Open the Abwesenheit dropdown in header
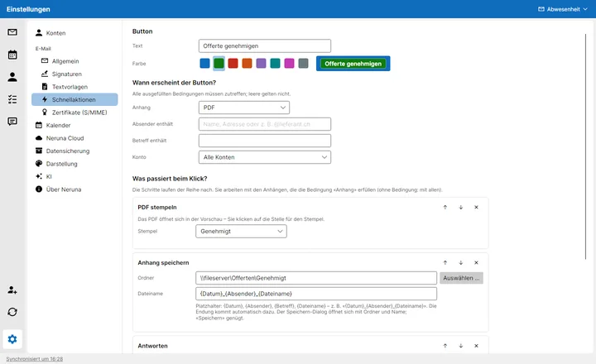Screen dimensions: 596x364 pyautogui.click(x=563, y=9)
